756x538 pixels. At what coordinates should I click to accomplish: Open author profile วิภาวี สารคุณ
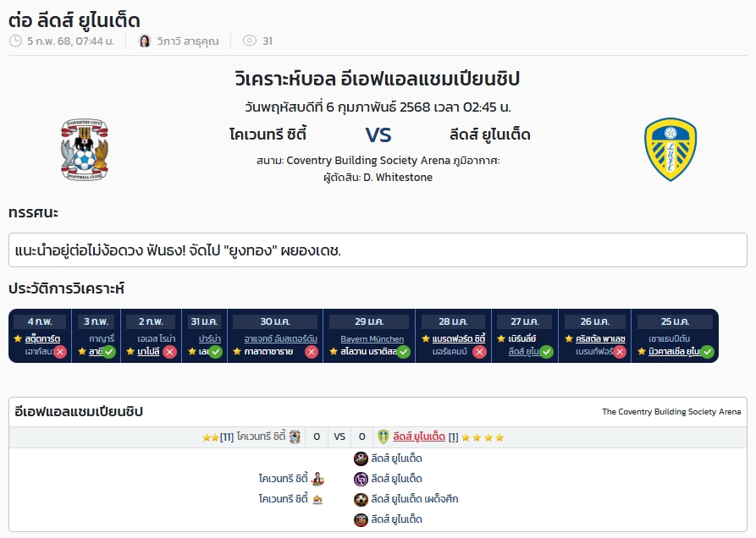point(188,41)
